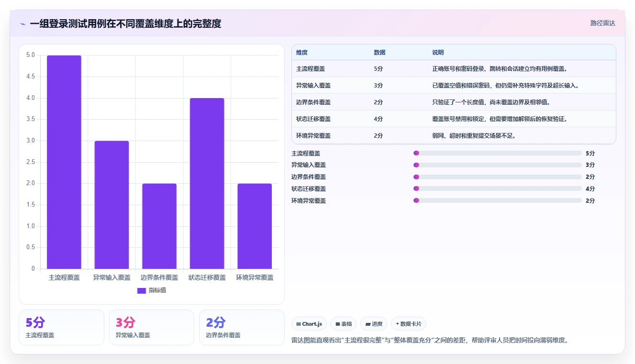Click the Chart.js tag chip
Viewport: 635px width, 364px height.
click(x=309, y=324)
